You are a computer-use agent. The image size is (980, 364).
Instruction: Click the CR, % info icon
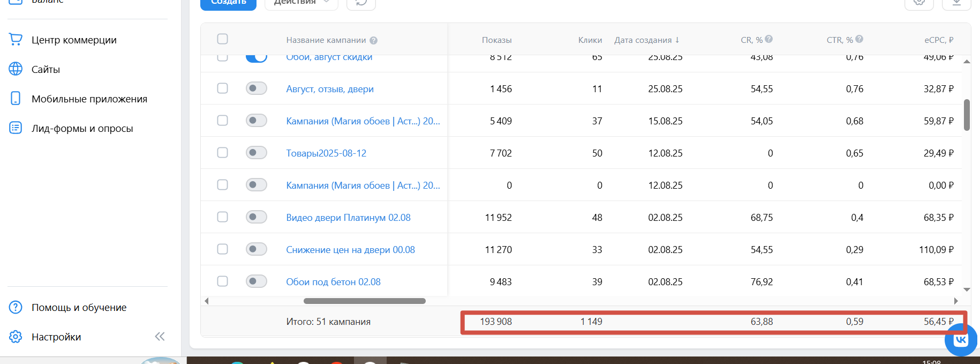(768, 39)
